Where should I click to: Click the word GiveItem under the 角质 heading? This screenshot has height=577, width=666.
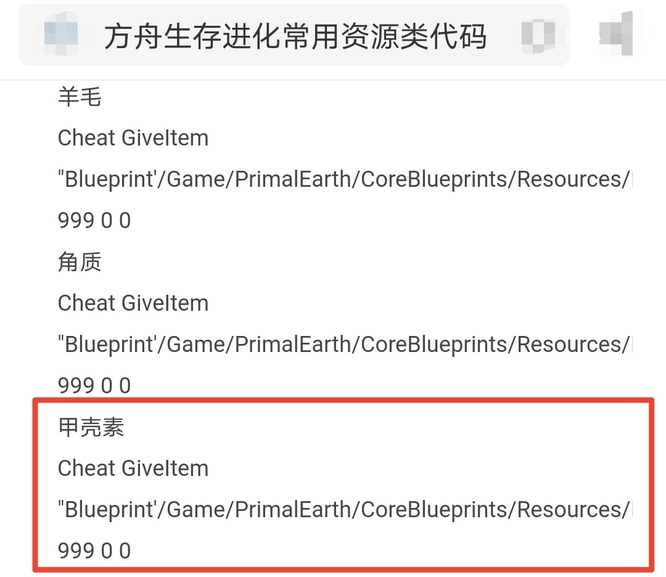(165, 303)
